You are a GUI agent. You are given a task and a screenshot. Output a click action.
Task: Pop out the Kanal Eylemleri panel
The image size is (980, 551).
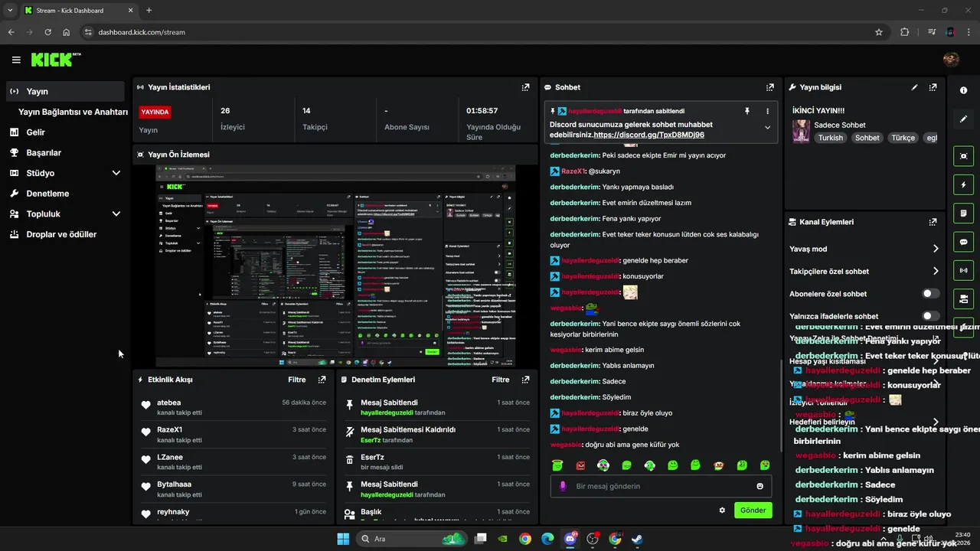pos(933,222)
